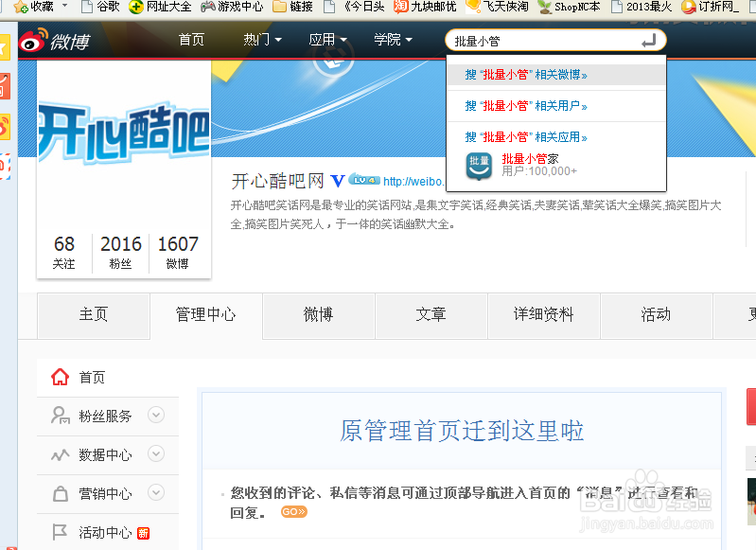The width and height of the screenshot is (756, 550).
Task: Search 批量小管 related weibo posts
Action: pos(556,75)
